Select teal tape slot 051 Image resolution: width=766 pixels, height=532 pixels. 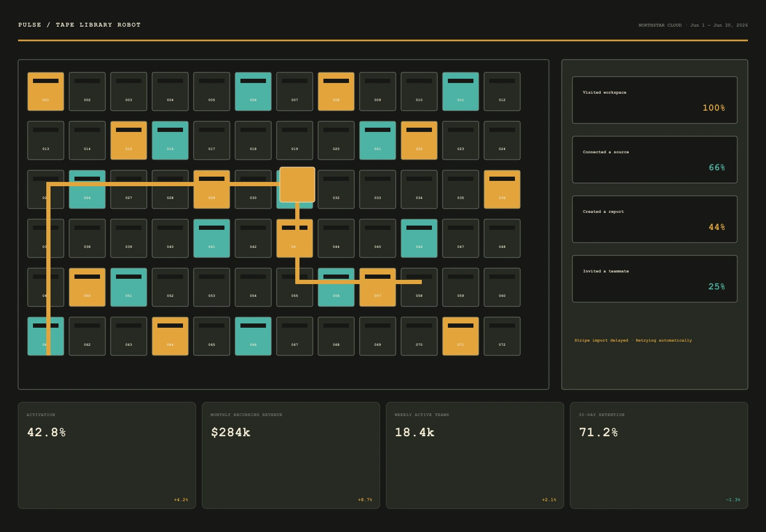129,287
